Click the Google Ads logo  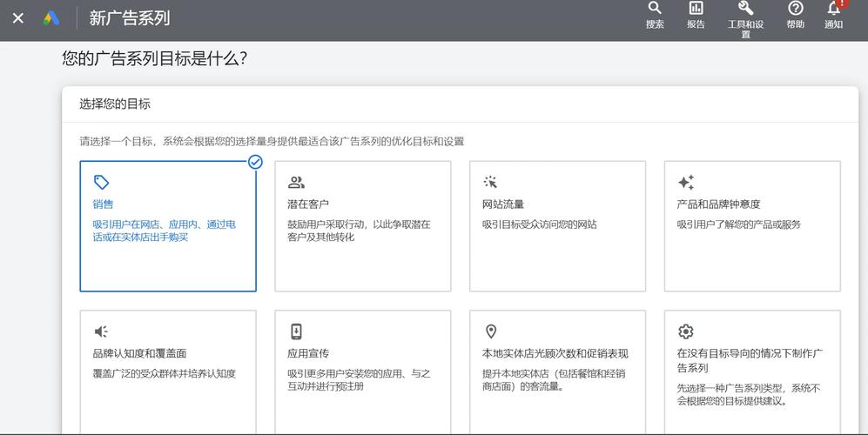50,18
